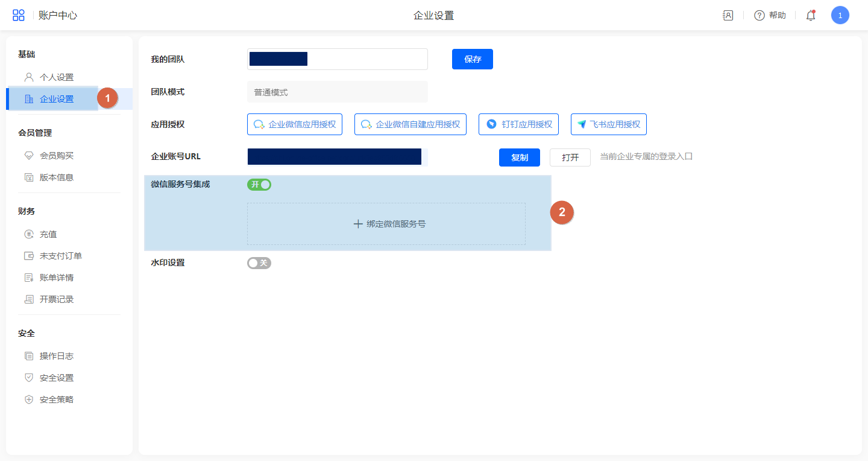This screenshot has height=461, width=868.
Task: Open 未支付订单 in the sidebar
Action: [x=60, y=256]
